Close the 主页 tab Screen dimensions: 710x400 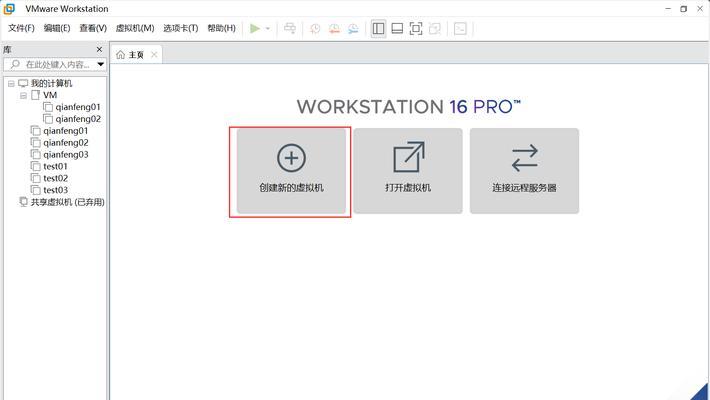154,55
